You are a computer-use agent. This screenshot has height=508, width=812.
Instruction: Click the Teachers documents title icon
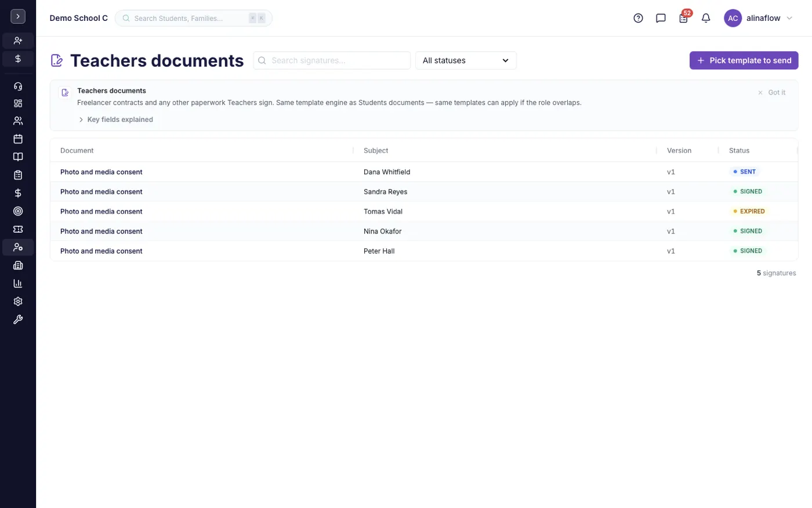click(x=57, y=60)
